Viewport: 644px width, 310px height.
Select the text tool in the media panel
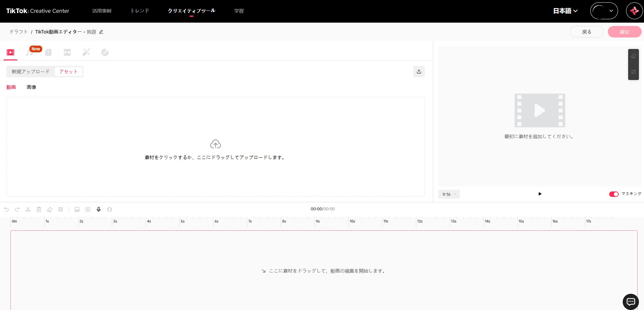coord(48,53)
